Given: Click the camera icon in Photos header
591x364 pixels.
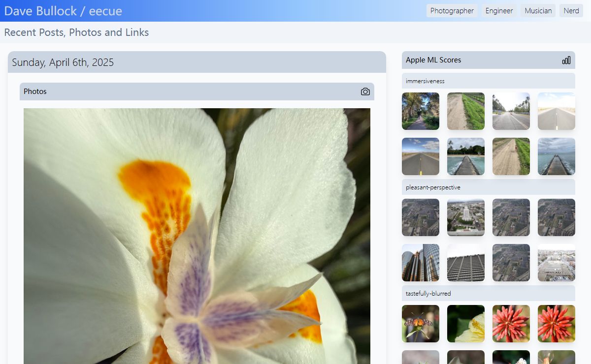Looking at the screenshot, I should click(365, 91).
